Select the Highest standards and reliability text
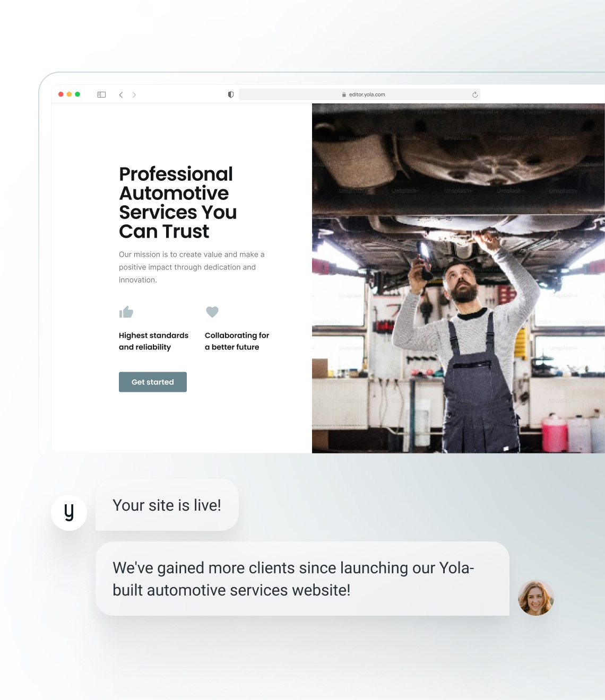The width and height of the screenshot is (605, 700). 153,341
